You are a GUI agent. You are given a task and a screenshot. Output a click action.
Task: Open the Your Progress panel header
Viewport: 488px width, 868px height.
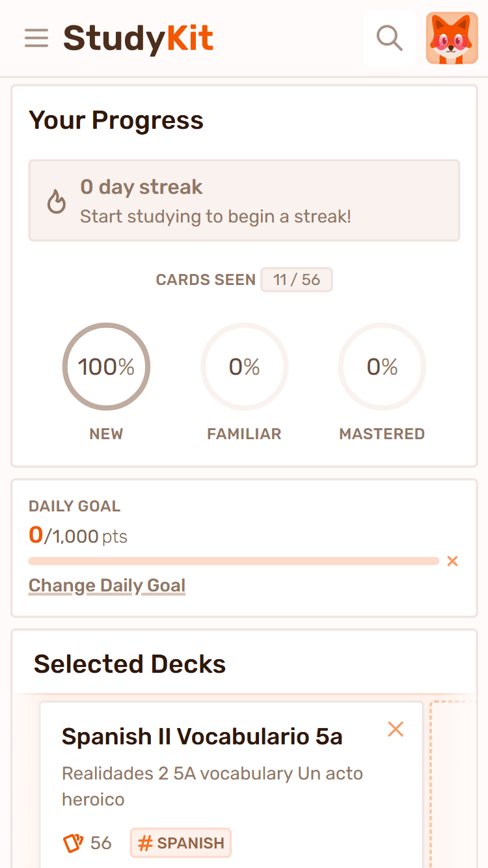(x=116, y=120)
